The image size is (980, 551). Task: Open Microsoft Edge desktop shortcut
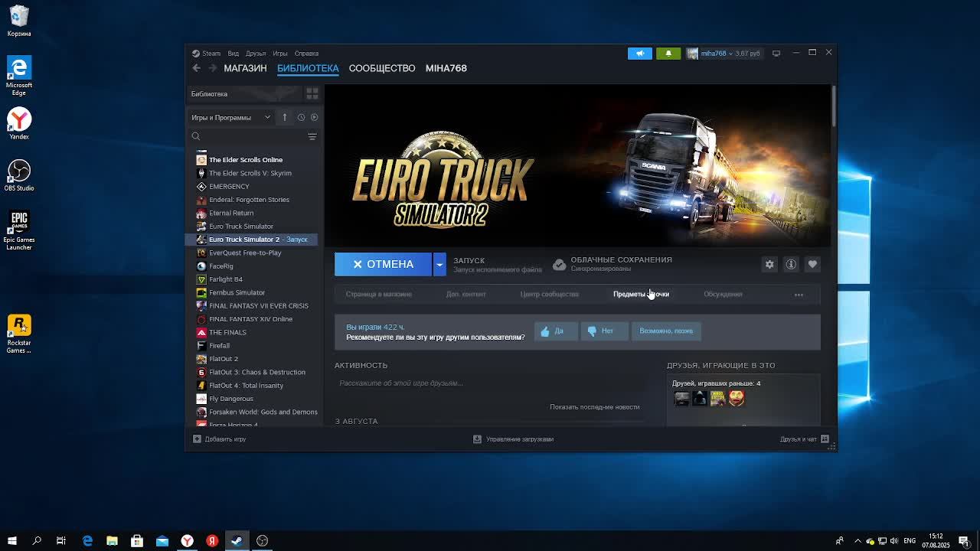coord(19,76)
